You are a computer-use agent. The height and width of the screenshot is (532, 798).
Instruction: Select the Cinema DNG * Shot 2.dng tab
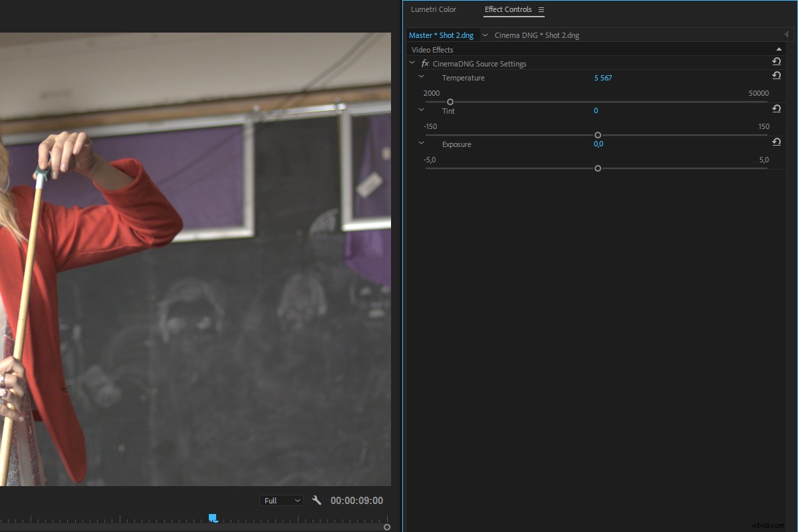pyautogui.click(x=537, y=35)
